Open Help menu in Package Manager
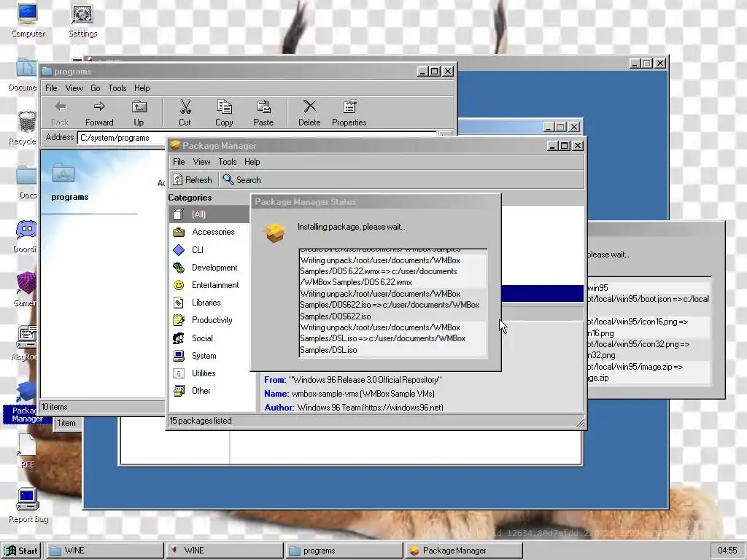Viewport: 747px width, 560px height. (x=252, y=162)
